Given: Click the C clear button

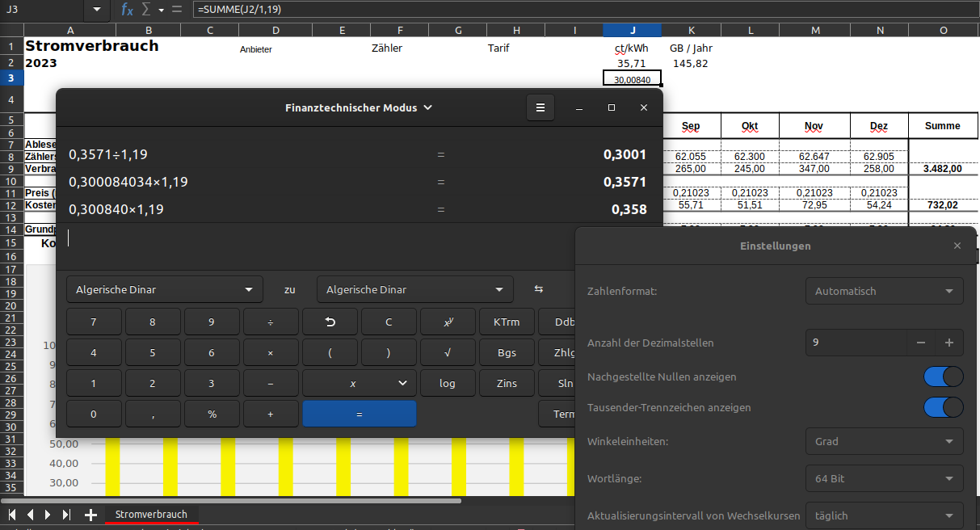Looking at the screenshot, I should (x=389, y=322).
